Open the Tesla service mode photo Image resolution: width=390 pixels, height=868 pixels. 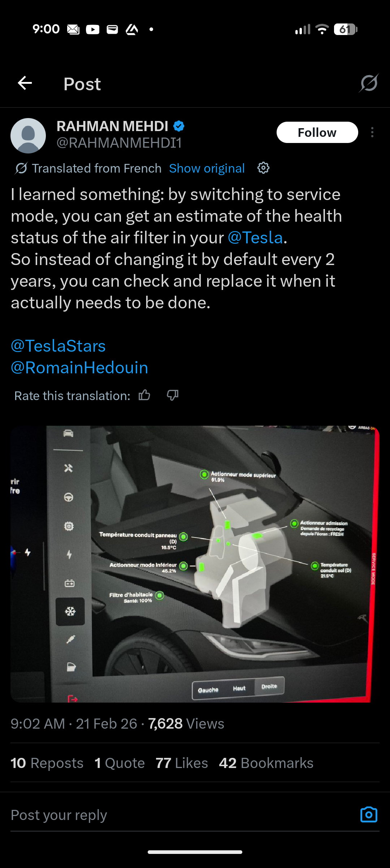pyautogui.click(x=195, y=564)
